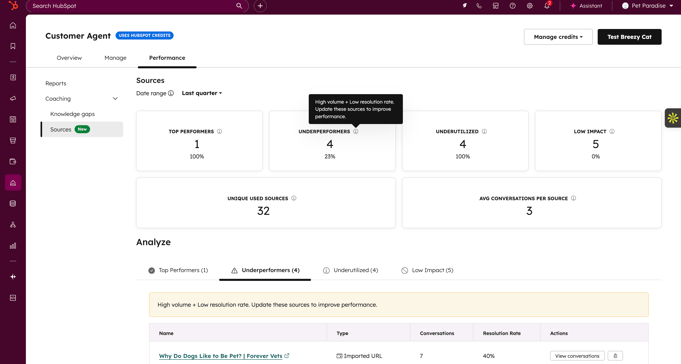Open the Notifications bell icon

(547, 6)
